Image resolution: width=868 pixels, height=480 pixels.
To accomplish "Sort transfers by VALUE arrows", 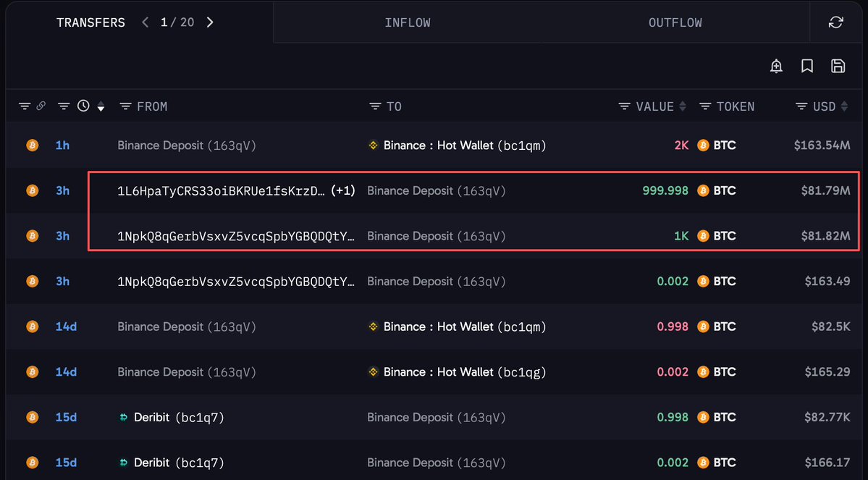I will 683,106.
